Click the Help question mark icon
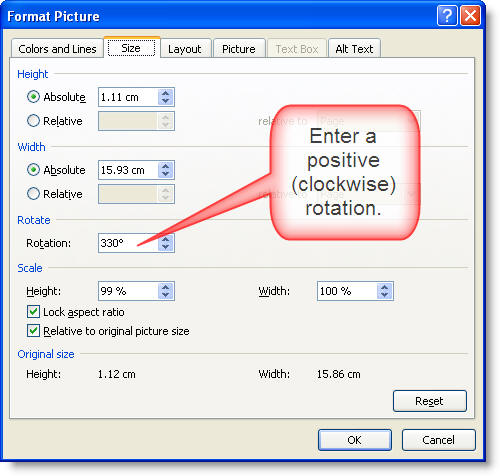The height and width of the screenshot is (476, 500). click(447, 15)
